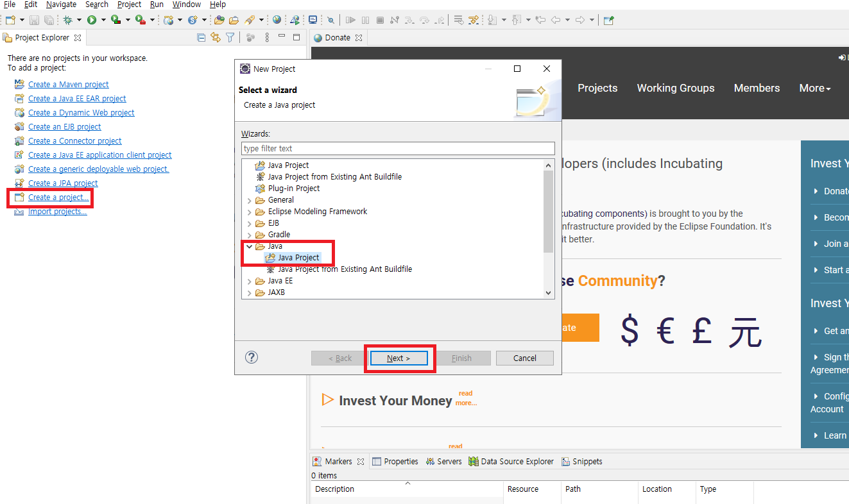Collapse the Java wizard folder
Image resolution: width=849 pixels, height=504 pixels.
249,246
